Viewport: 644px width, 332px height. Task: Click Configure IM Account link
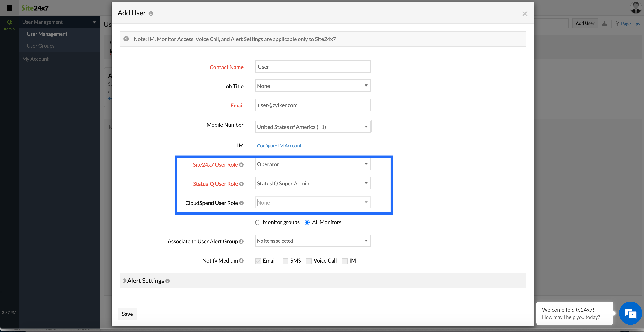tap(279, 146)
